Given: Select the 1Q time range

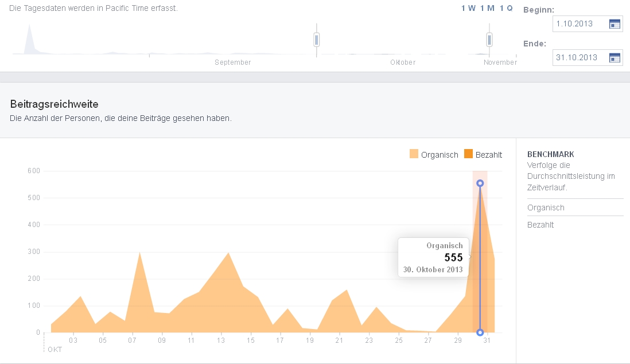Looking at the screenshot, I should (x=505, y=8).
